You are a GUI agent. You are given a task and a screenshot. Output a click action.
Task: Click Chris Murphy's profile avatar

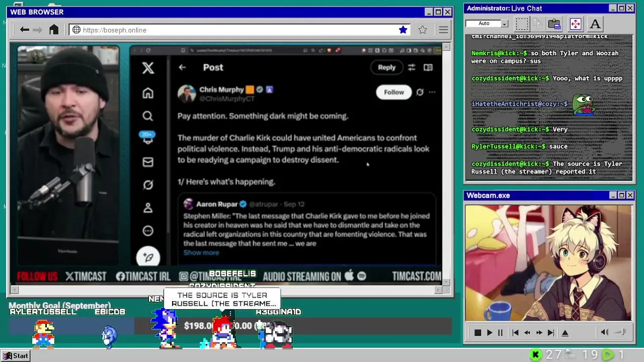click(187, 94)
